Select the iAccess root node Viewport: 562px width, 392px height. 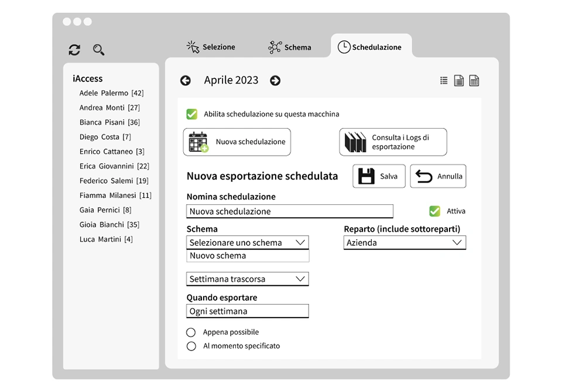[87, 78]
